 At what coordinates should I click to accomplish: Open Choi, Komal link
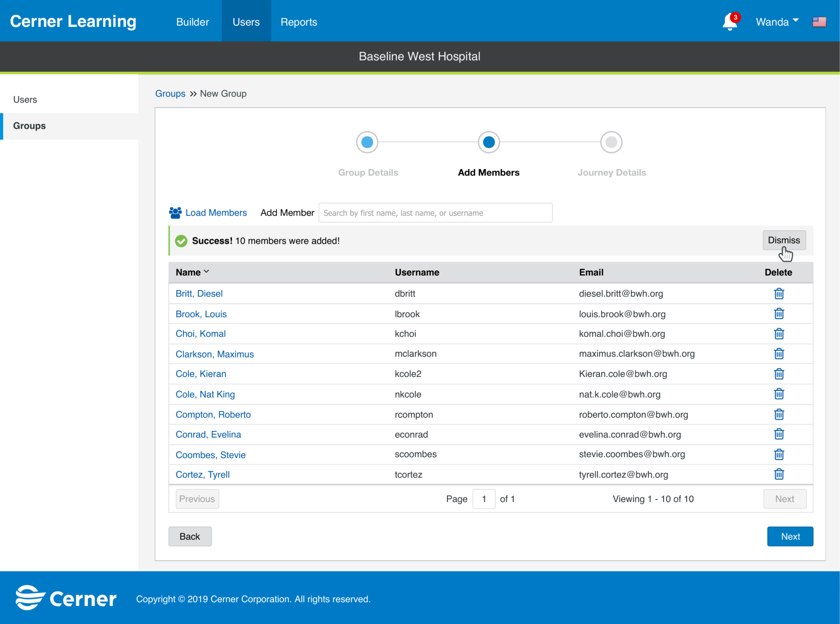pyautogui.click(x=201, y=334)
